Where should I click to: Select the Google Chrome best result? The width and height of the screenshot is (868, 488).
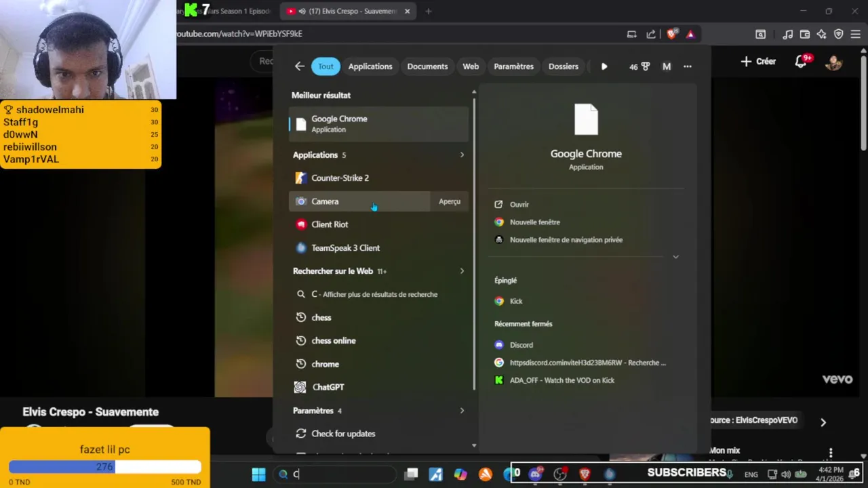click(x=378, y=123)
